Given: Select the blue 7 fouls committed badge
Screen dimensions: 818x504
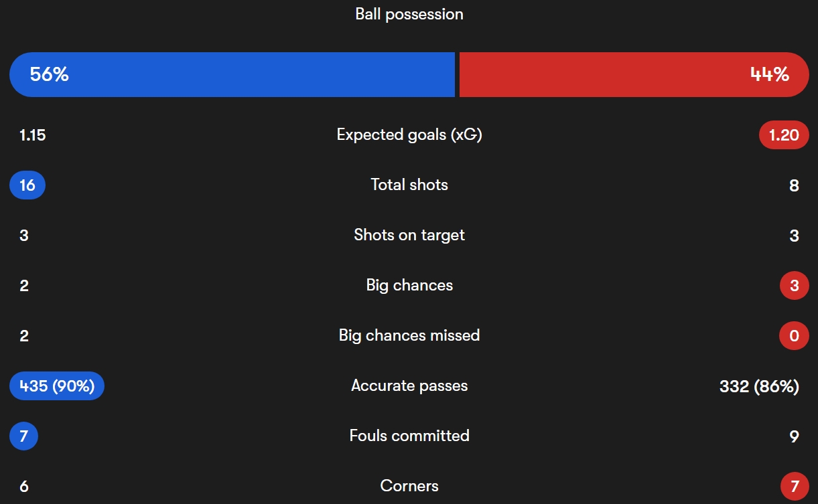Looking at the screenshot, I should point(24,436).
